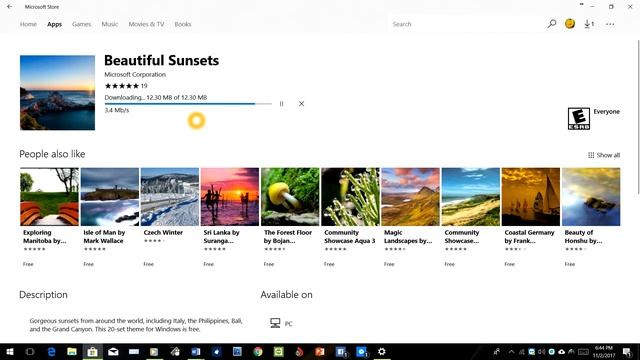Image resolution: width=640 pixels, height=360 pixels.
Task: Open Coastal Germany by Frank theme
Action: pos(531,197)
